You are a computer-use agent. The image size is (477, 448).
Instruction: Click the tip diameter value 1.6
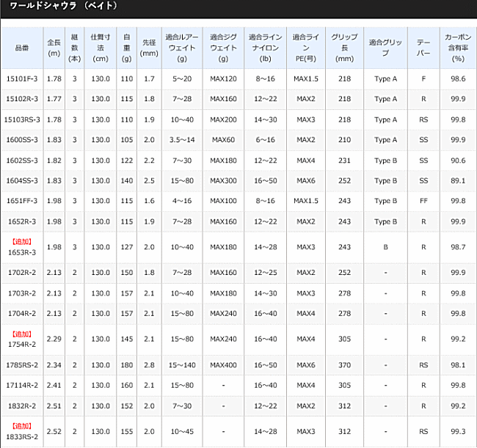click(x=149, y=201)
